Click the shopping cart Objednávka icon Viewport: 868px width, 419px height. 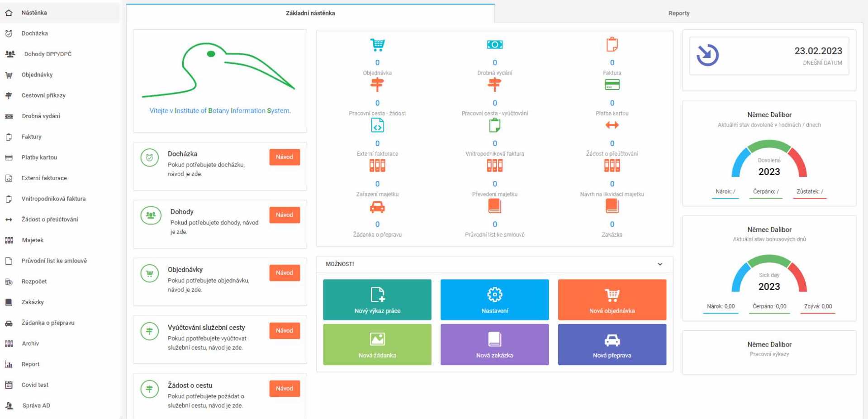pyautogui.click(x=377, y=45)
